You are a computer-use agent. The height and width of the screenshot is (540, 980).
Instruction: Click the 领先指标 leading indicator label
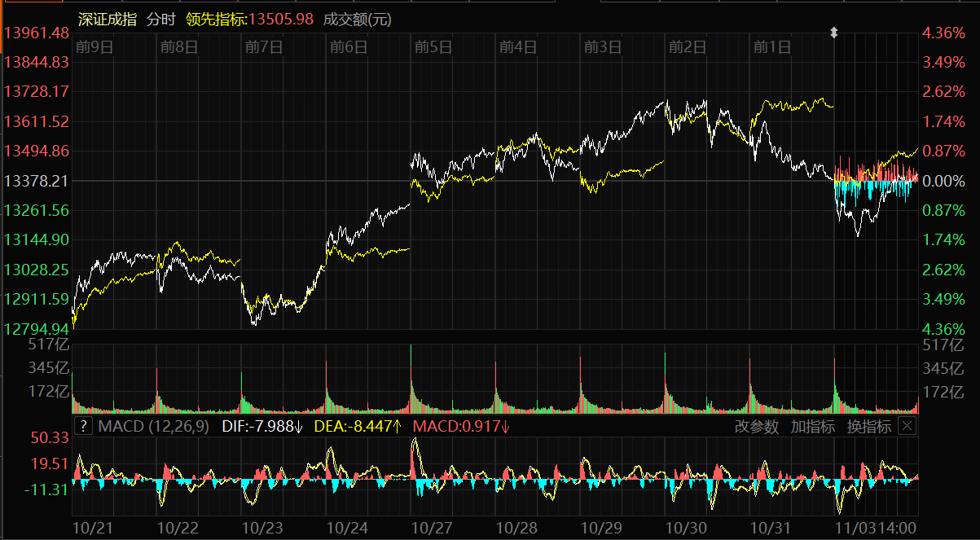tap(216, 20)
